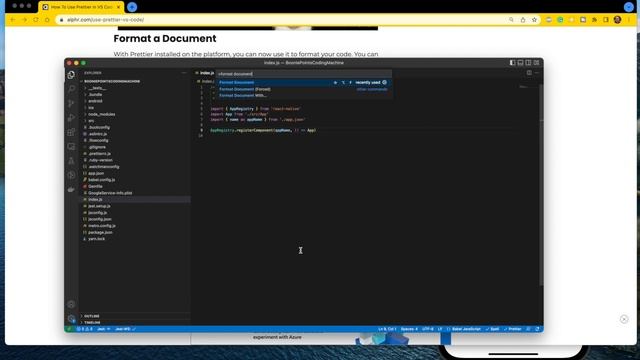Click UTF-8 encoding in status bar
Image resolution: width=640 pixels, height=360 pixels.
(x=428, y=329)
